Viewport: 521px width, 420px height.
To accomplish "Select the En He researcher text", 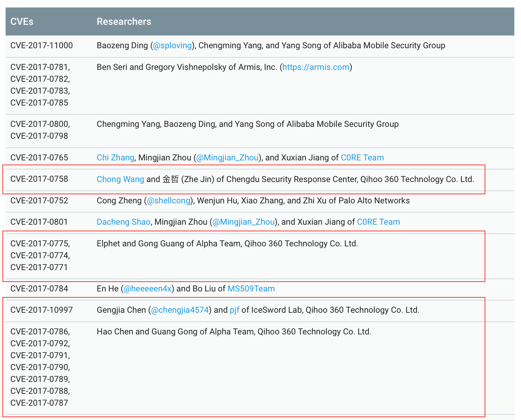I will 108,289.
